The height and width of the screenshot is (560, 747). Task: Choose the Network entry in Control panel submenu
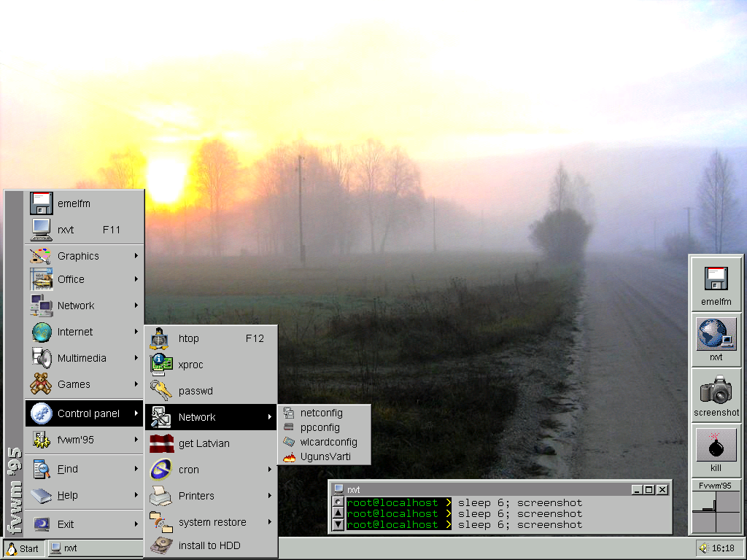coord(212,417)
